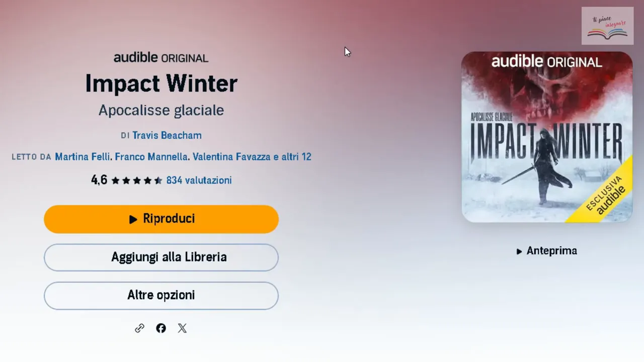Viewport: 644px width, 362px height.
Task: Click the Impact Winter title heading
Action: (161, 83)
